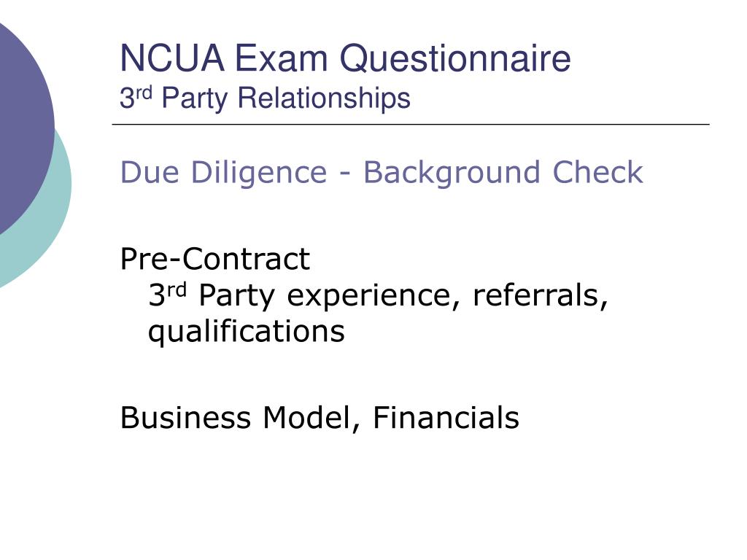
Task: Select the word NCUA in title
Action: [x=172, y=58]
